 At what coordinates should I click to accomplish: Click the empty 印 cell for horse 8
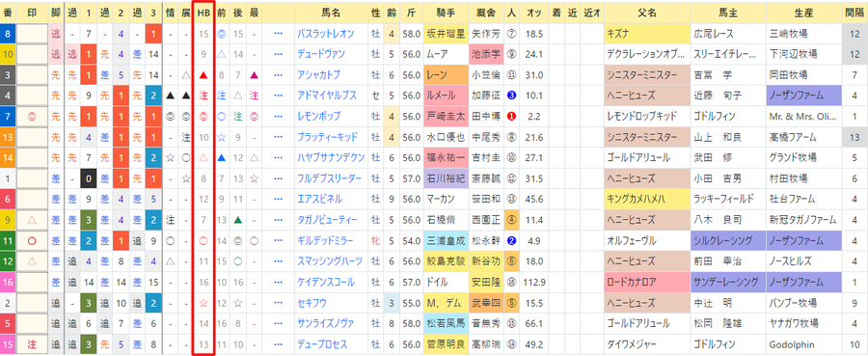coord(32,34)
